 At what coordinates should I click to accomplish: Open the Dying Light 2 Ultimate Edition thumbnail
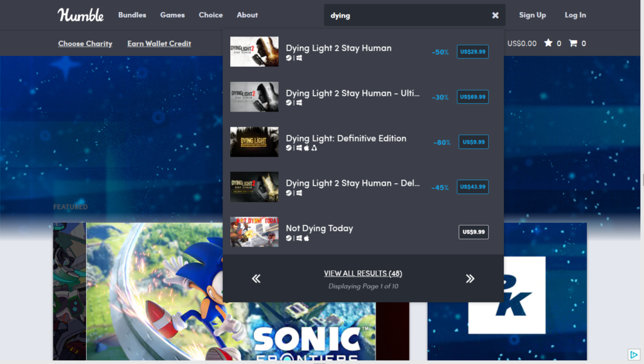pos(254,96)
